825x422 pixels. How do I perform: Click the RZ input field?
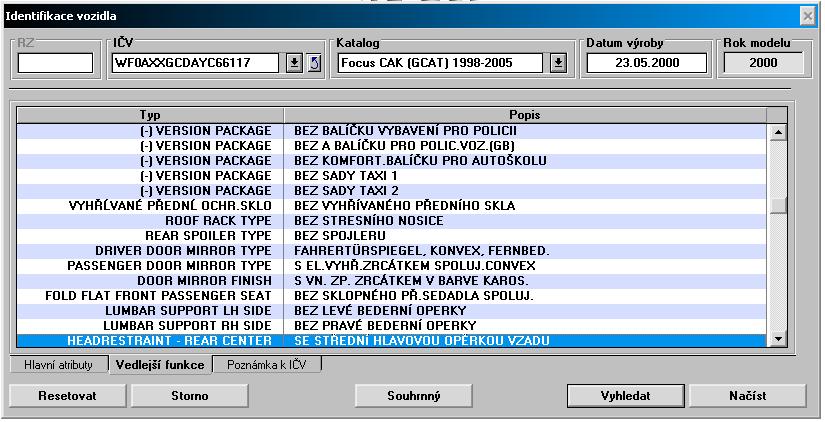(55, 64)
